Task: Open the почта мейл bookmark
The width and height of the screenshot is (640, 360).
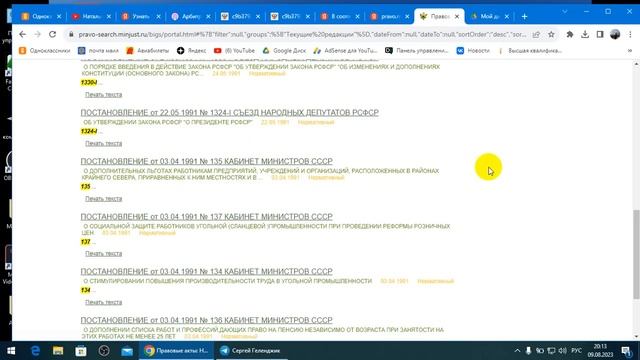Action: pos(98,51)
